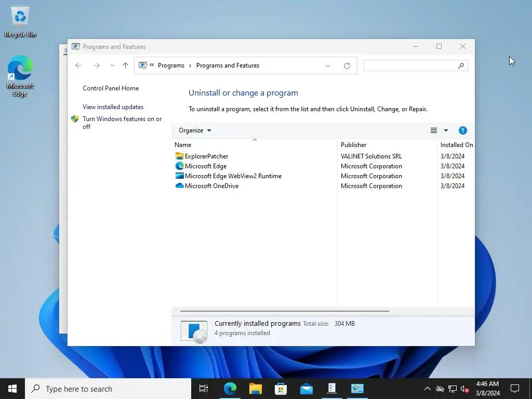Click the horizontal scrollbar of program list

click(284, 311)
